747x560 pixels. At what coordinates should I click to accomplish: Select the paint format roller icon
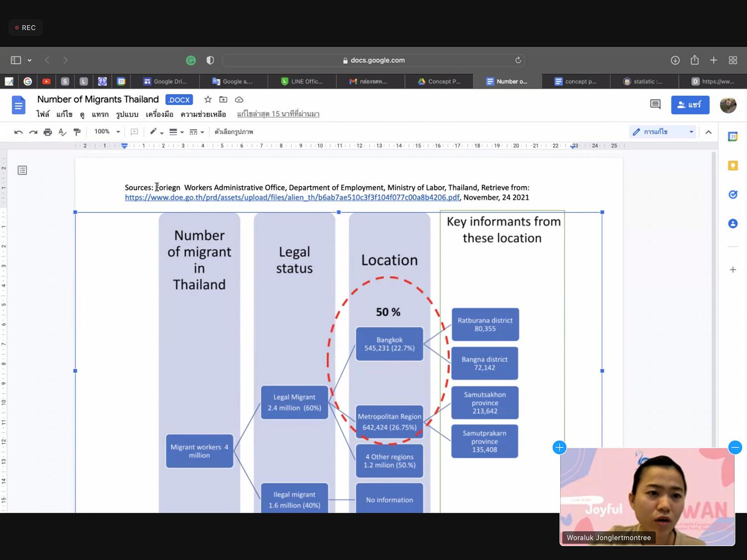(x=77, y=132)
